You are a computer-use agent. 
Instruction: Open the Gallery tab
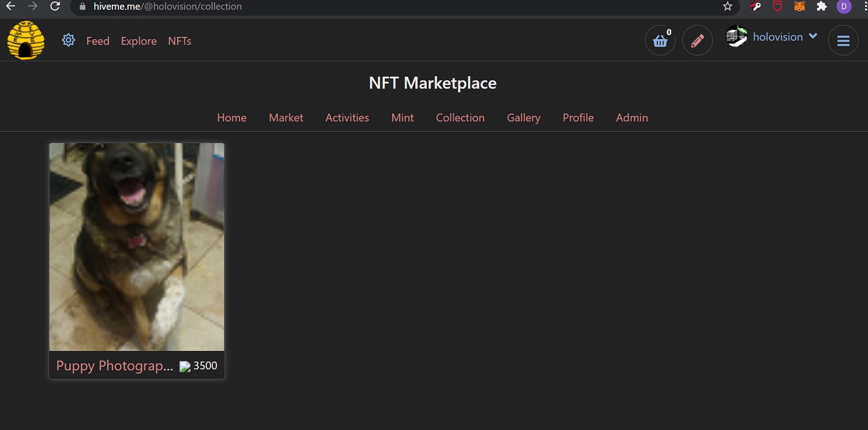click(524, 117)
